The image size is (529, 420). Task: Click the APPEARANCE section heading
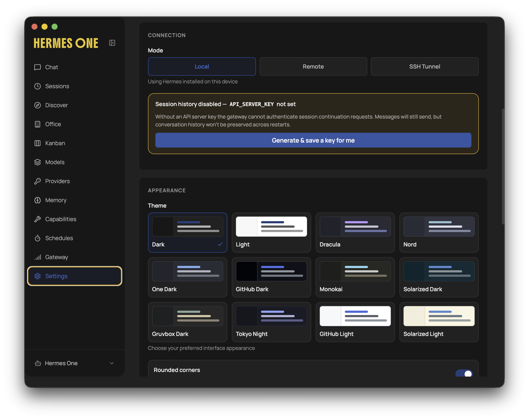point(167,191)
